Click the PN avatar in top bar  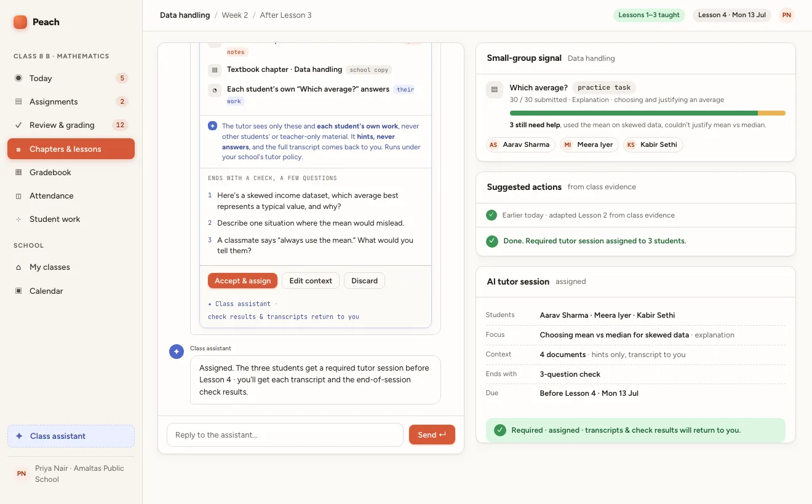click(786, 15)
